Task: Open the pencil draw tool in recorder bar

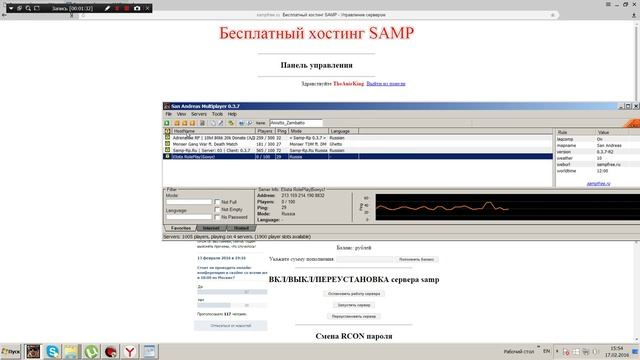Action: pos(107,8)
